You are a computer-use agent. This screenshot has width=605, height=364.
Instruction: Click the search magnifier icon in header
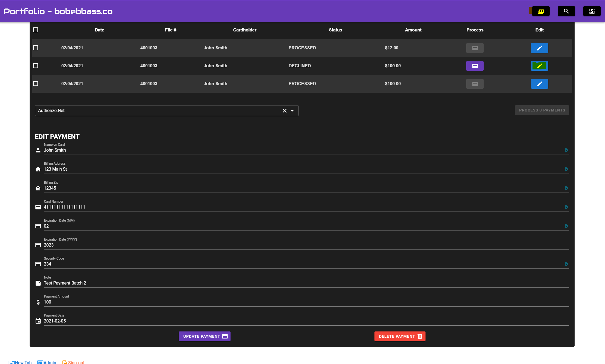point(566,11)
